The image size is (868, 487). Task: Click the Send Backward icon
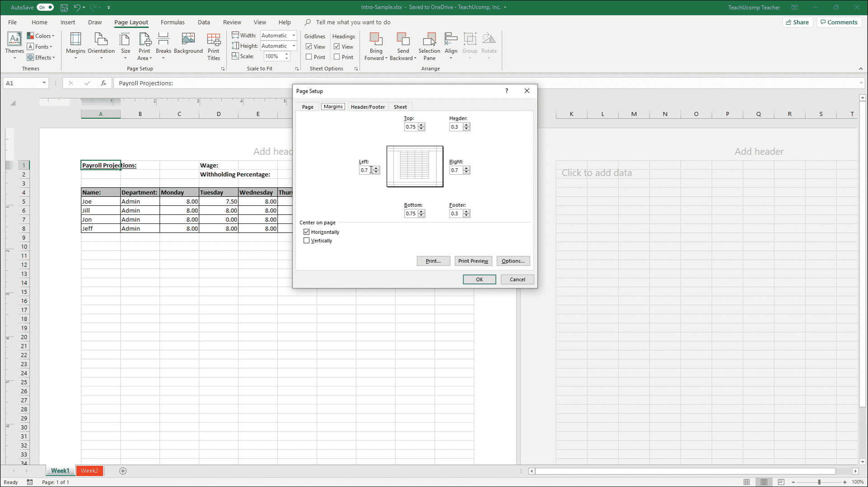point(403,40)
